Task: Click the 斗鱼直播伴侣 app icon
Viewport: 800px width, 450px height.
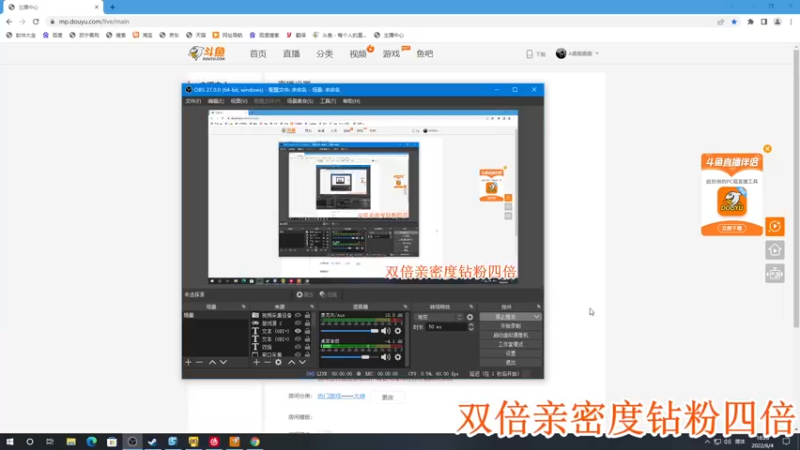Action: (x=732, y=201)
